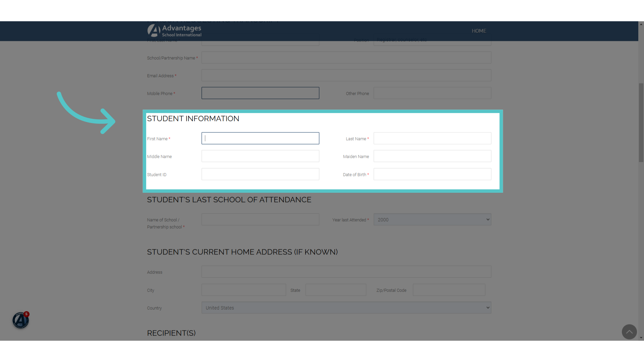
Task: Click the RECIPIENT(S) heading
Action: point(171,333)
